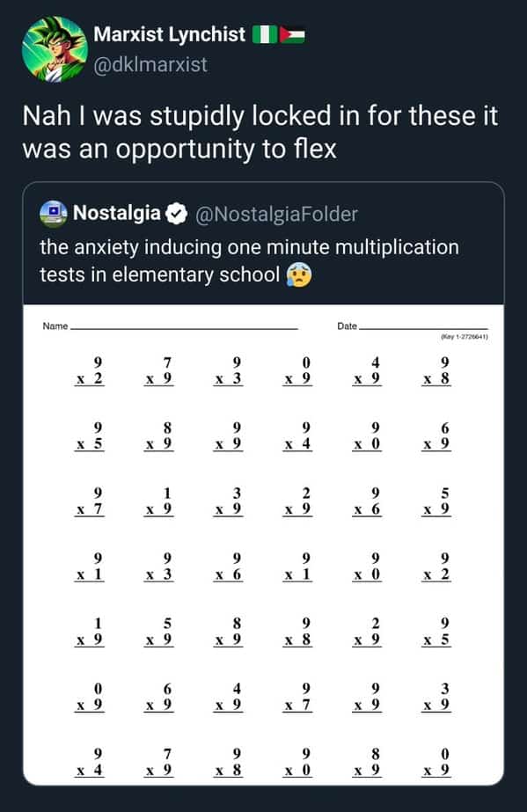The width and height of the screenshot is (527, 812).
Task: Click the @NostalgiaFolder username link
Action: [278, 211]
